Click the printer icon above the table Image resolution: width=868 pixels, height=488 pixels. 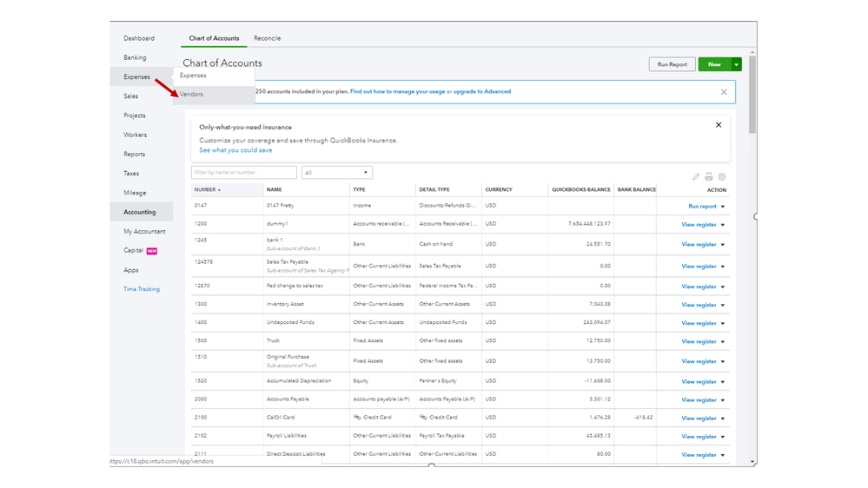click(709, 177)
